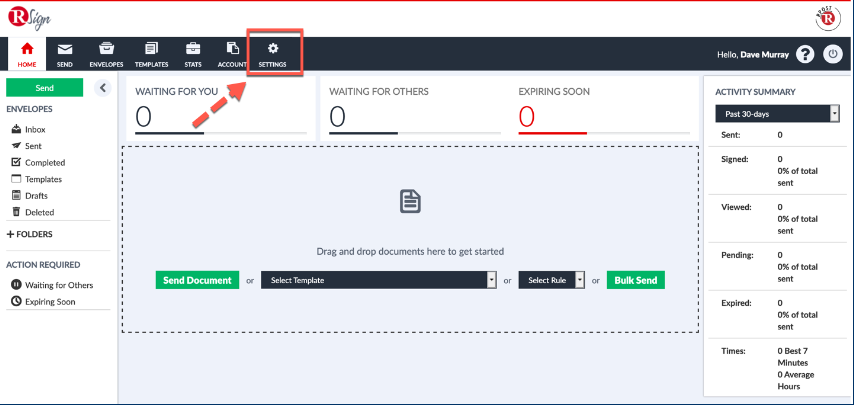Click the clock icon beside Expiring Soon
The height and width of the screenshot is (405, 854).
[x=16, y=301]
